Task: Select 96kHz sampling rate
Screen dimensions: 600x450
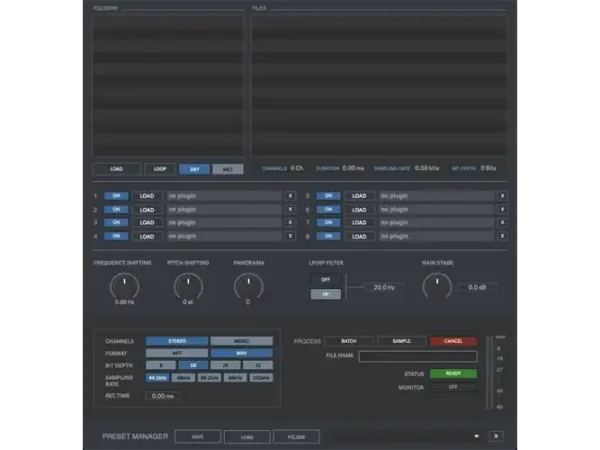Action: tap(235, 378)
